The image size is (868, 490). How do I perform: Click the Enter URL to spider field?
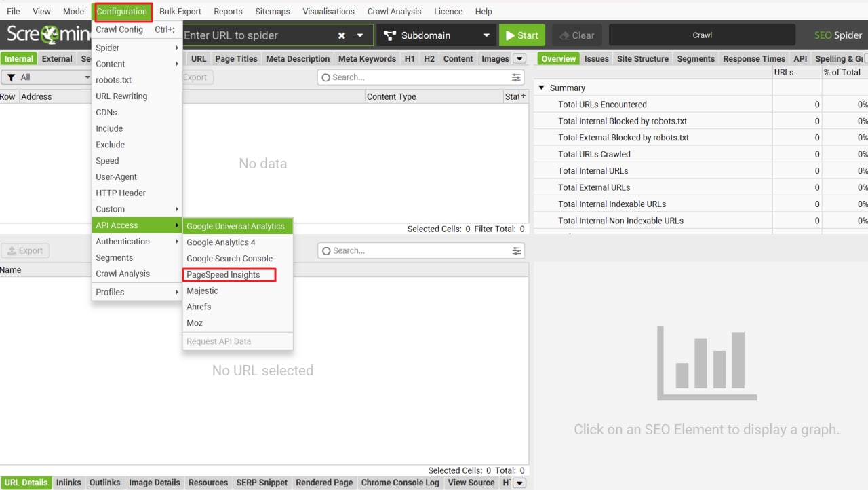258,35
